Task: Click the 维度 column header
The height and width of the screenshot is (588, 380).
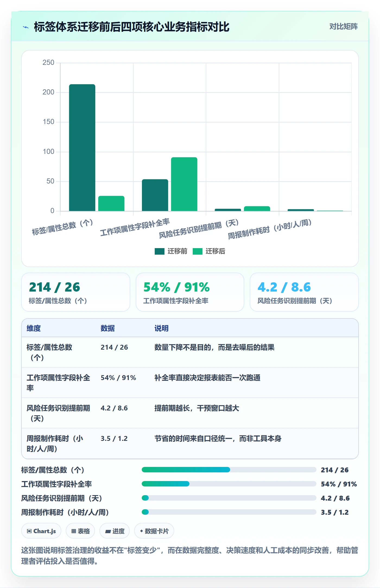Action: click(34, 328)
